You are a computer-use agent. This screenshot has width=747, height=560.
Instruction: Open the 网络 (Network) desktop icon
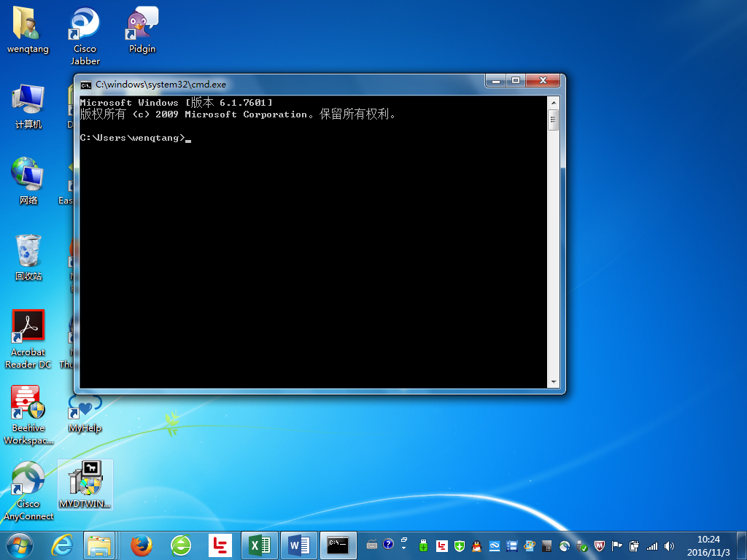(28, 181)
